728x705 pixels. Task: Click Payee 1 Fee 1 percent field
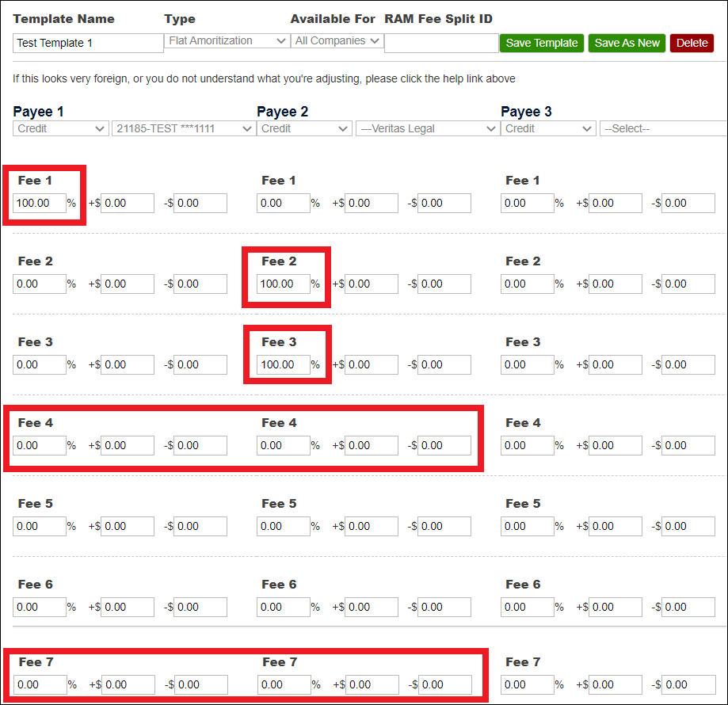pyautogui.click(x=40, y=204)
